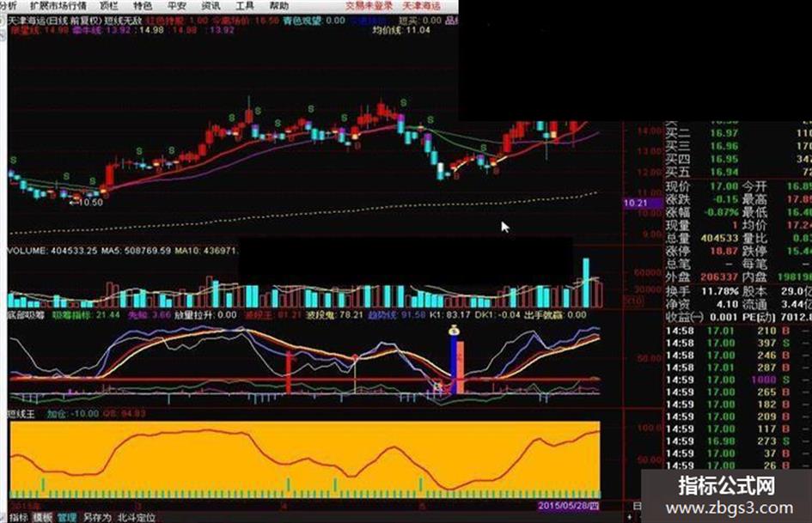Click the trade row with volume 1000
Image resolution: width=812 pixels, height=523 pixels.
click(736, 380)
